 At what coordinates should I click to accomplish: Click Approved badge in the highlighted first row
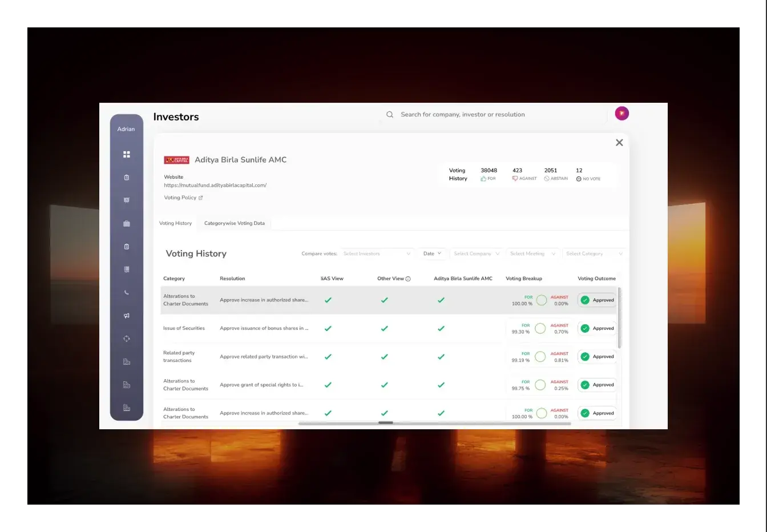(x=597, y=300)
